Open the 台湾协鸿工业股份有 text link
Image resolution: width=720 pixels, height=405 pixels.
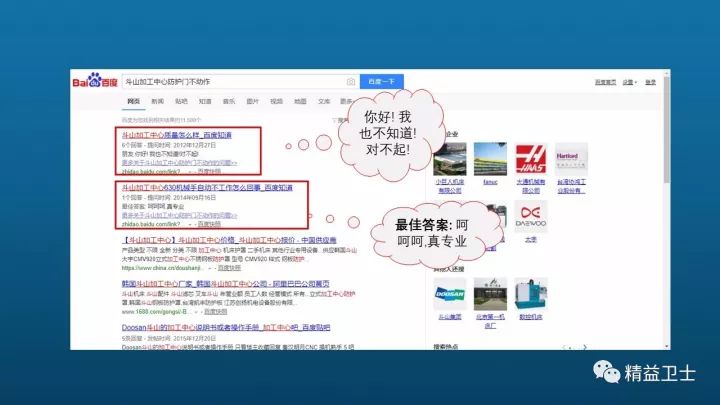(571, 186)
